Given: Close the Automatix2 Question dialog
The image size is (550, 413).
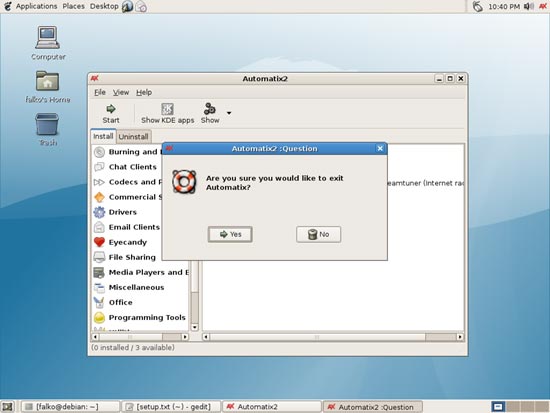Looking at the screenshot, I should [380, 148].
